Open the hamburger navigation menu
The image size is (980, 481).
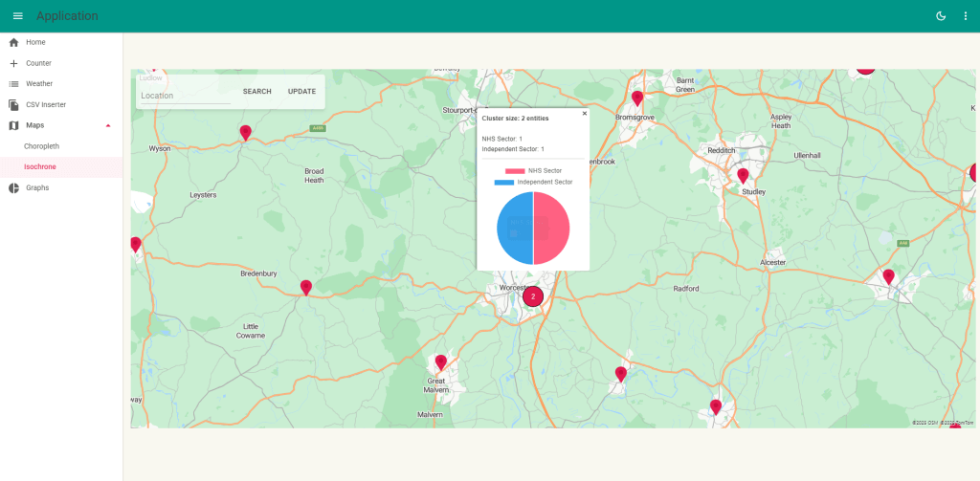(17, 16)
